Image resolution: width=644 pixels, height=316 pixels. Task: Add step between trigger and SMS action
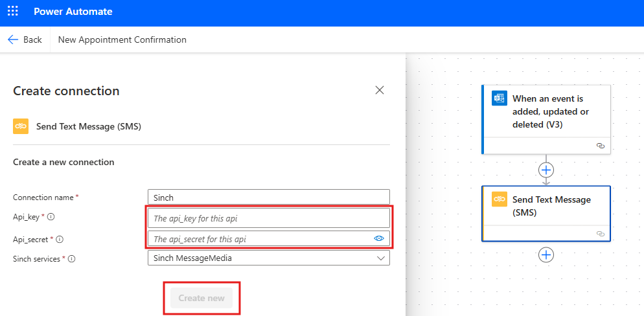pyautogui.click(x=546, y=170)
